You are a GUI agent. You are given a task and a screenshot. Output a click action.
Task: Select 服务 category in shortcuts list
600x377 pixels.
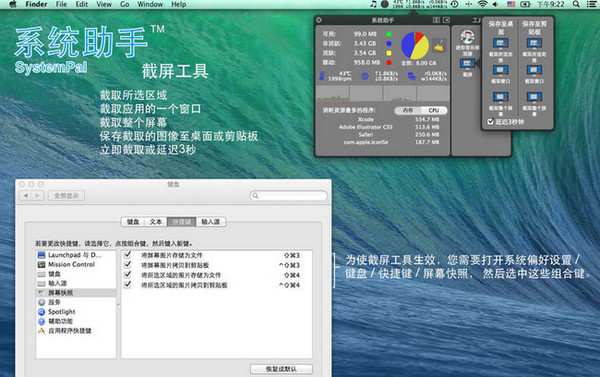tap(76, 302)
